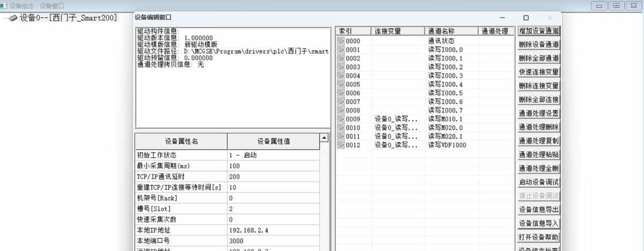
Task: Click the 连接变量 column header
Action: [x=398, y=31]
